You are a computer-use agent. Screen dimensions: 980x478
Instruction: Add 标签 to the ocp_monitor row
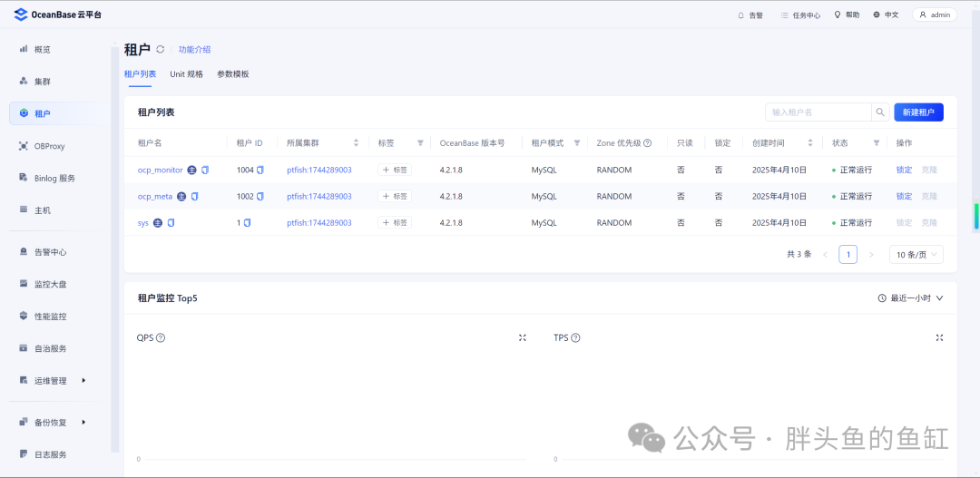coord(395,170)
